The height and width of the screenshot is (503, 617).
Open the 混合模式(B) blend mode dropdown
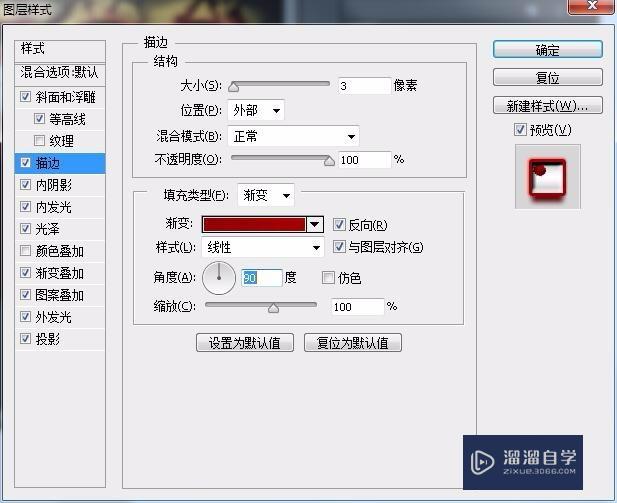pyautogui.click(x=293, y=137)
